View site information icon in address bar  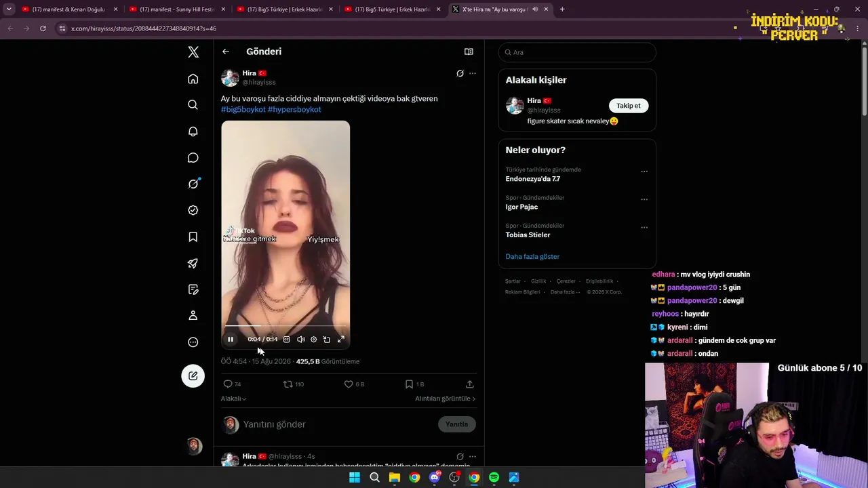[62, 28]
